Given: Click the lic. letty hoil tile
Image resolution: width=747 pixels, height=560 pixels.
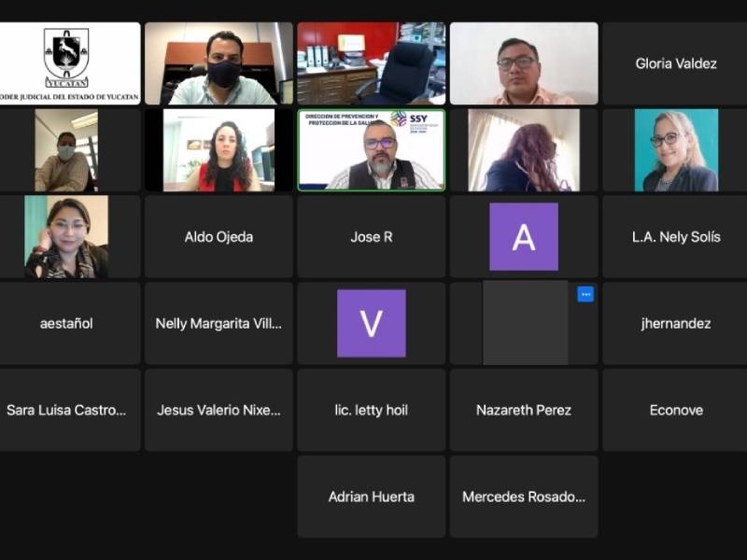Looking at the screenshot, I should (371, 411).
